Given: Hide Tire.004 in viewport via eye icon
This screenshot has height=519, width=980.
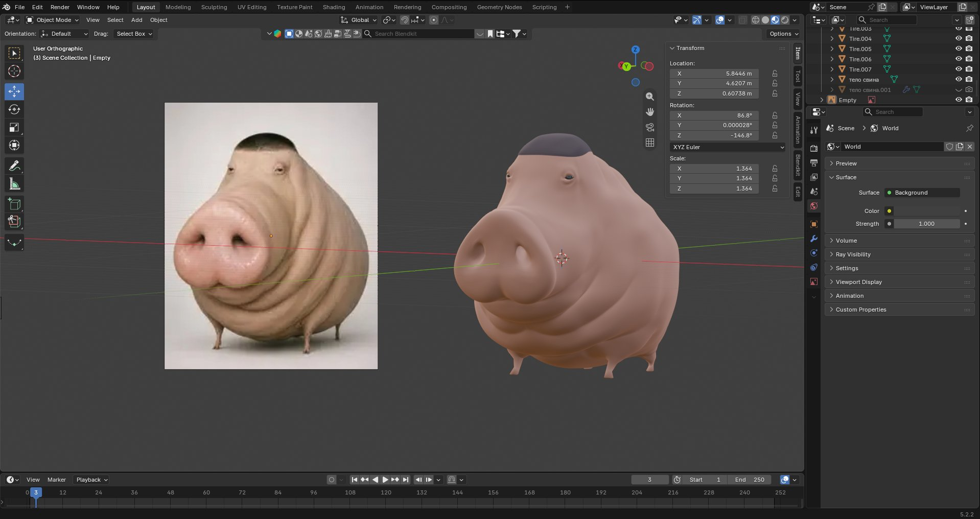Looking at the screenshot, I should pos(959,39).
